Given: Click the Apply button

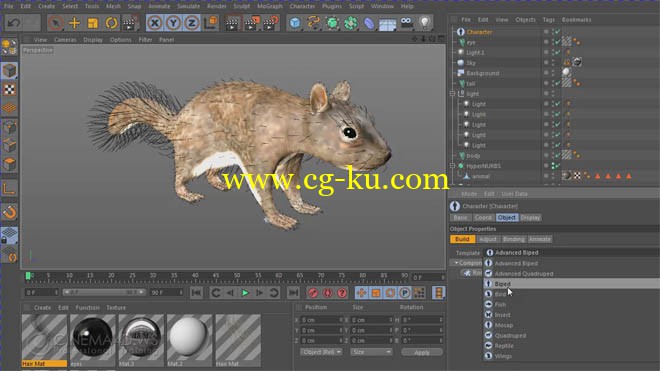Looking at the screenshot, I should pos(422,352).
